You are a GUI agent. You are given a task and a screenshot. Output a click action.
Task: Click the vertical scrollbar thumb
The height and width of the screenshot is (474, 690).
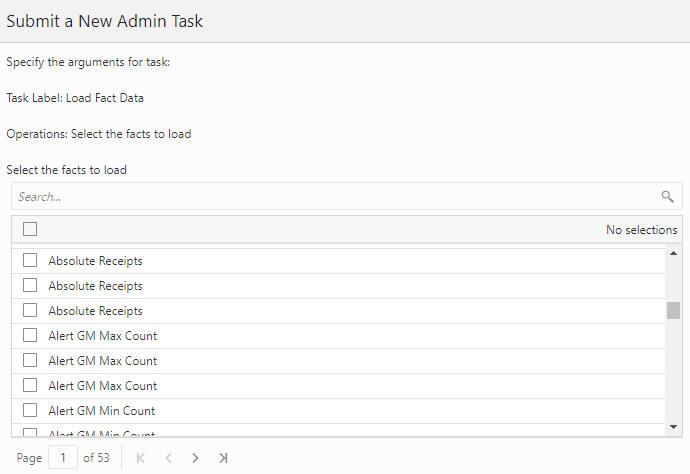point(673,310)
